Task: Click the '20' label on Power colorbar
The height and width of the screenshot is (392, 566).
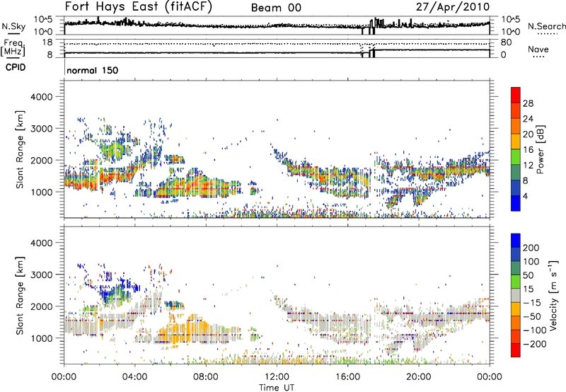Action: (x=528, y=134)
